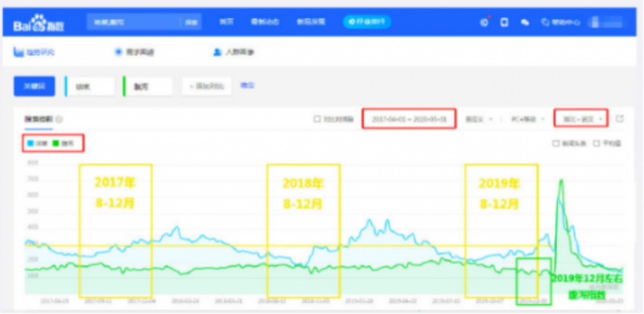644x314 pixels.
Task: Click the search button beside top input
Action: pos(192,23)
